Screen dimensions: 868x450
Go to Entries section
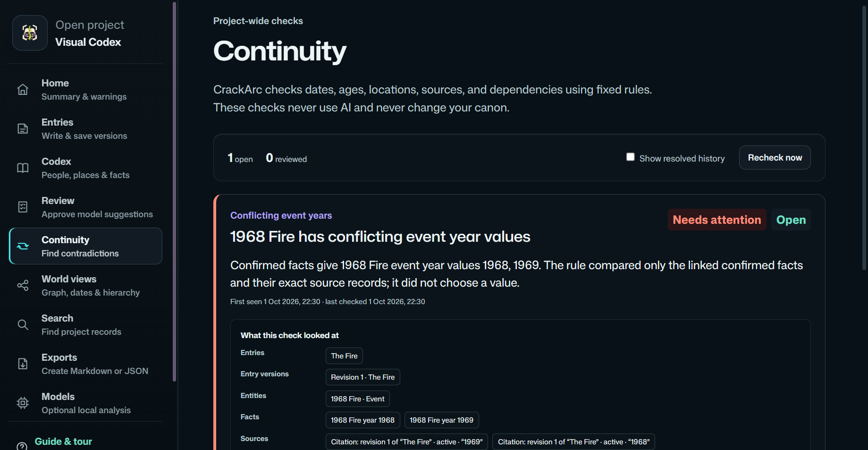click(x=85, y=129)
